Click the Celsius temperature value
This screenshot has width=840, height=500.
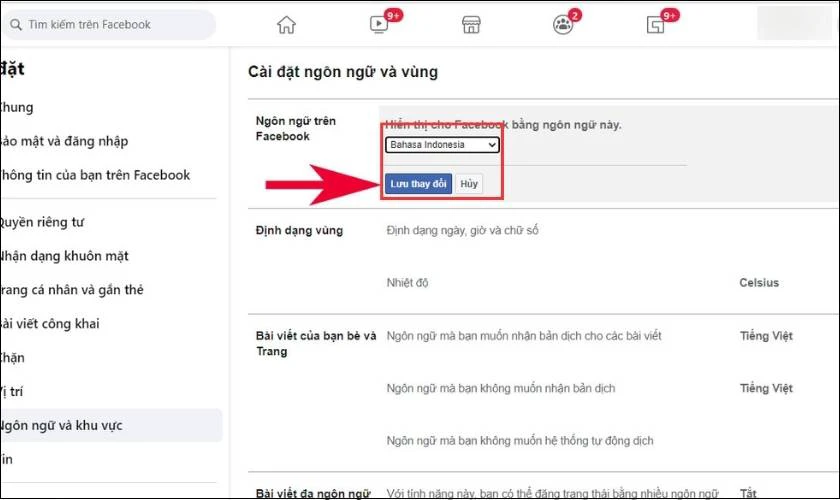759,282
